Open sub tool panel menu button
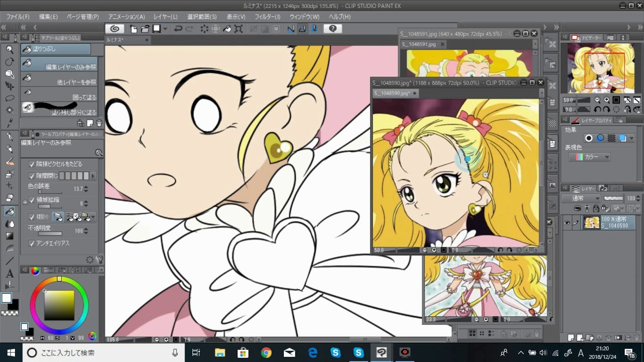This screenshot has height=362, width=644. [x=25, y=38]
